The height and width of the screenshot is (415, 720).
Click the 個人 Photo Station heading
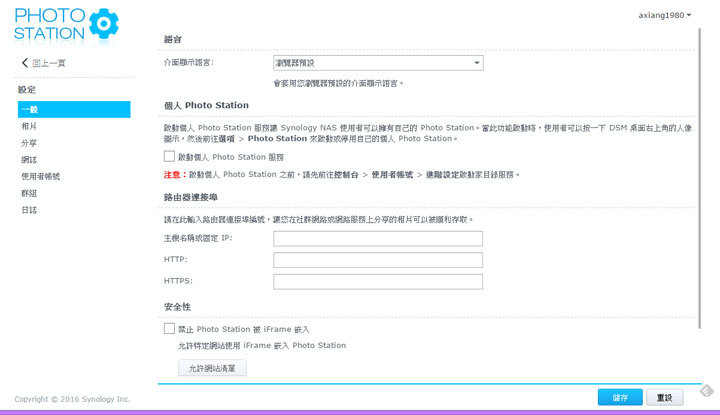click(x=206, y=105)
